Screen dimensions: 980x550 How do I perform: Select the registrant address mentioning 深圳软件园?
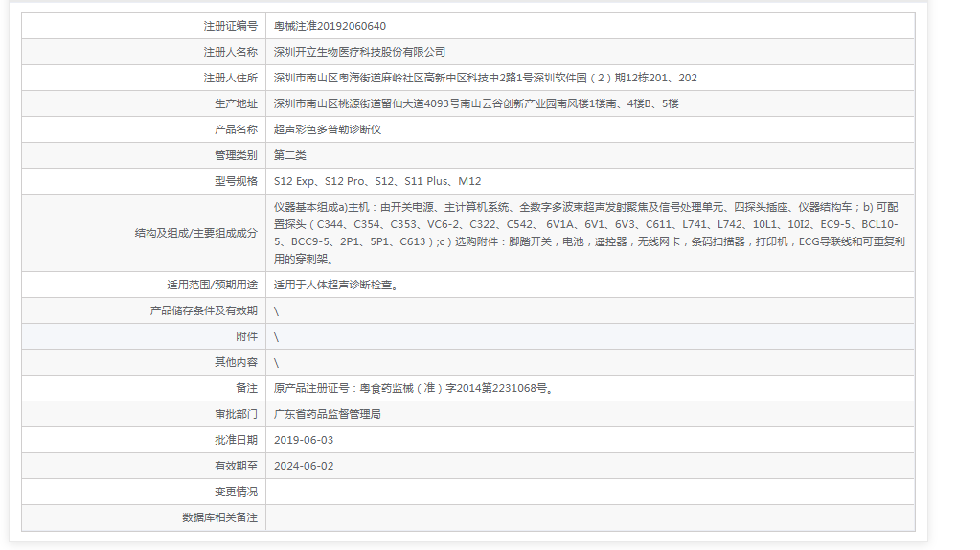click(x=485, y=79)
